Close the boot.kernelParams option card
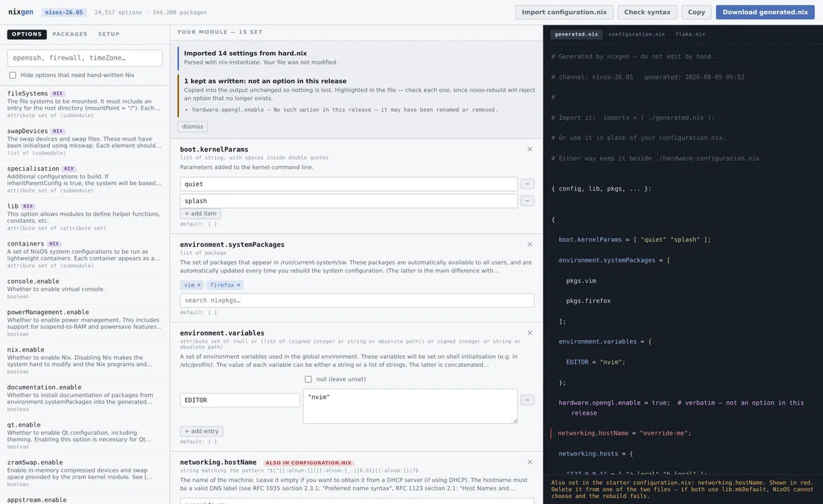Image resolution: width=823 pixels, height=504 pixels. [x=529, y=149]
